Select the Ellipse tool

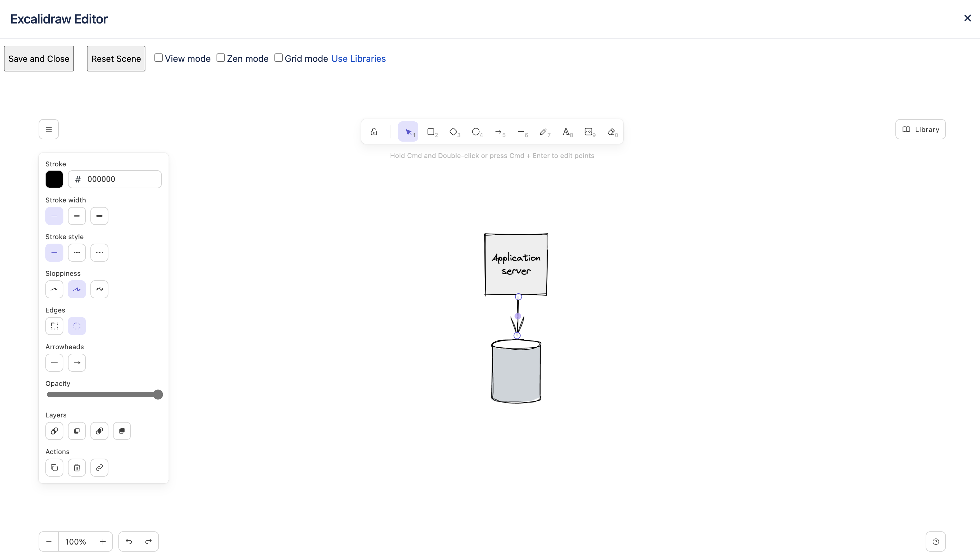(x=476, y=132)
